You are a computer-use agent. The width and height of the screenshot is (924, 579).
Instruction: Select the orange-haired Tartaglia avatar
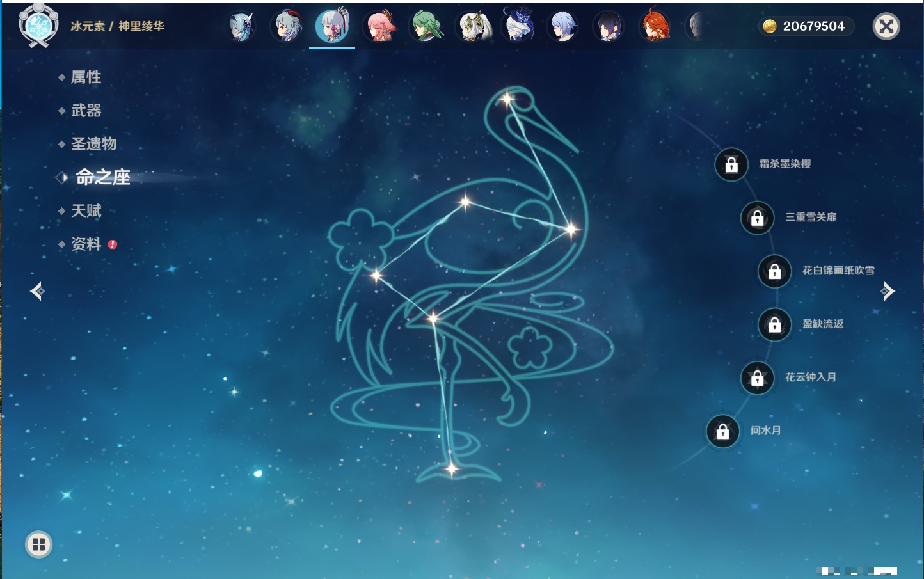pos(655,27)
